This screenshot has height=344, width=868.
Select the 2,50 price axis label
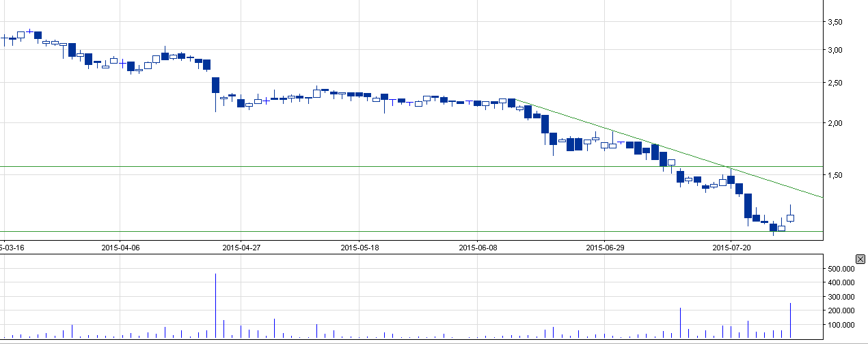coord(835,83)
